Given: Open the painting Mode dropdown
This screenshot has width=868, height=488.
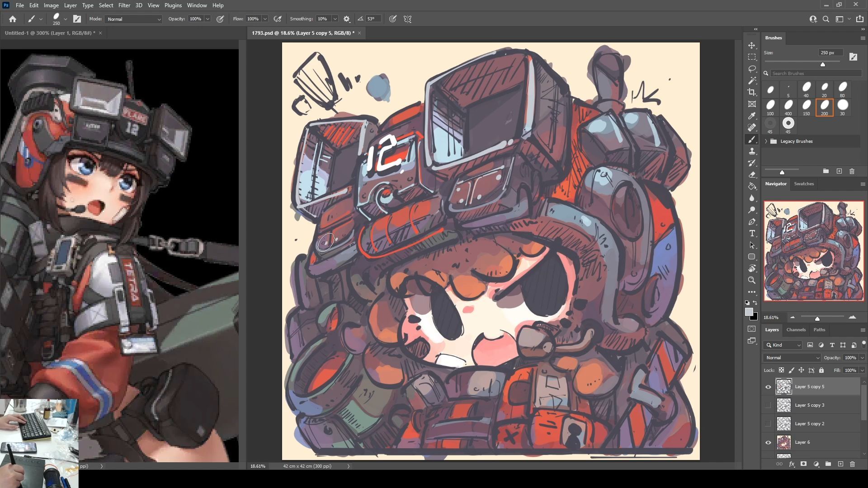Looking at the screenshot, I should point(133,19).
